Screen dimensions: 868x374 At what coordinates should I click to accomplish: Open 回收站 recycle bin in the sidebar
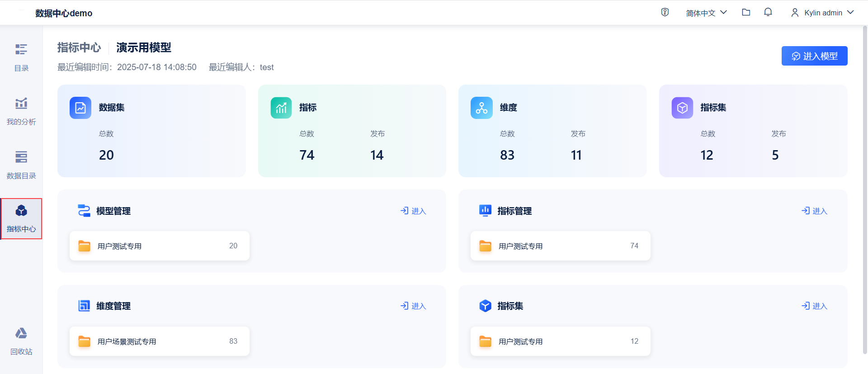21,341
